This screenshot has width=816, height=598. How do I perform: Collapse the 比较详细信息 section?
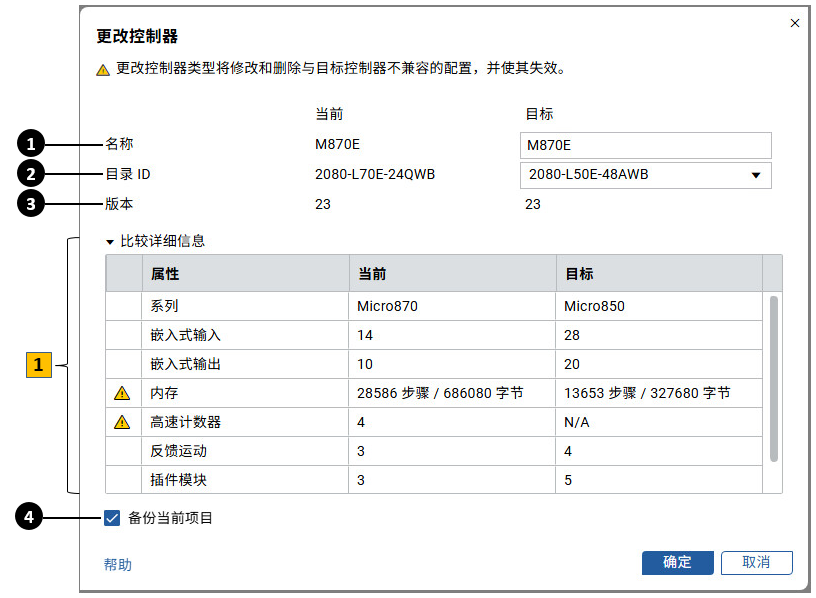(x=110, y=240)
